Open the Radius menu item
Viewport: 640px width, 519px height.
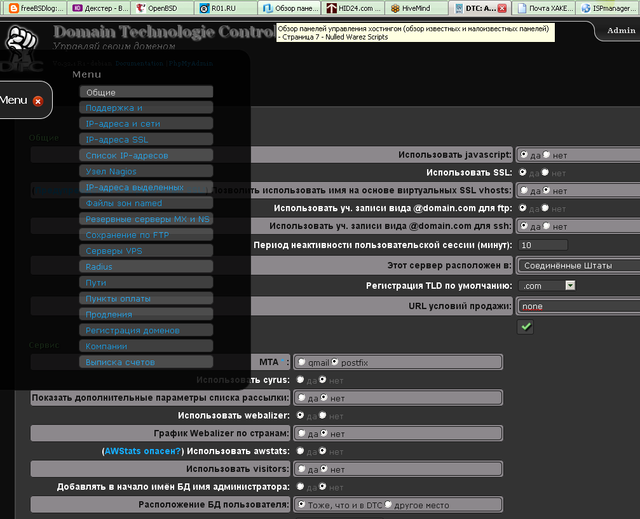(146, 267)
